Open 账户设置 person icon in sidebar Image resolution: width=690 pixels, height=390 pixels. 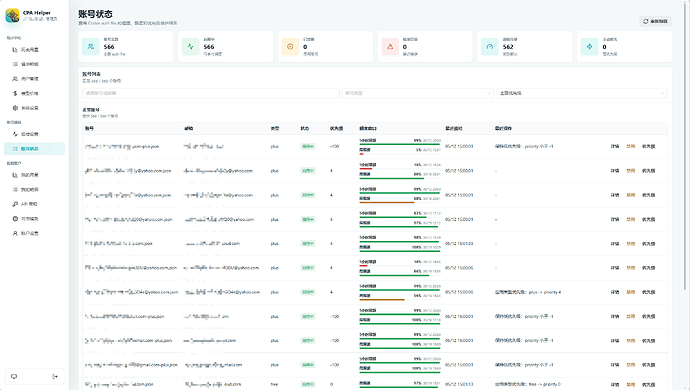coord(15,233)
